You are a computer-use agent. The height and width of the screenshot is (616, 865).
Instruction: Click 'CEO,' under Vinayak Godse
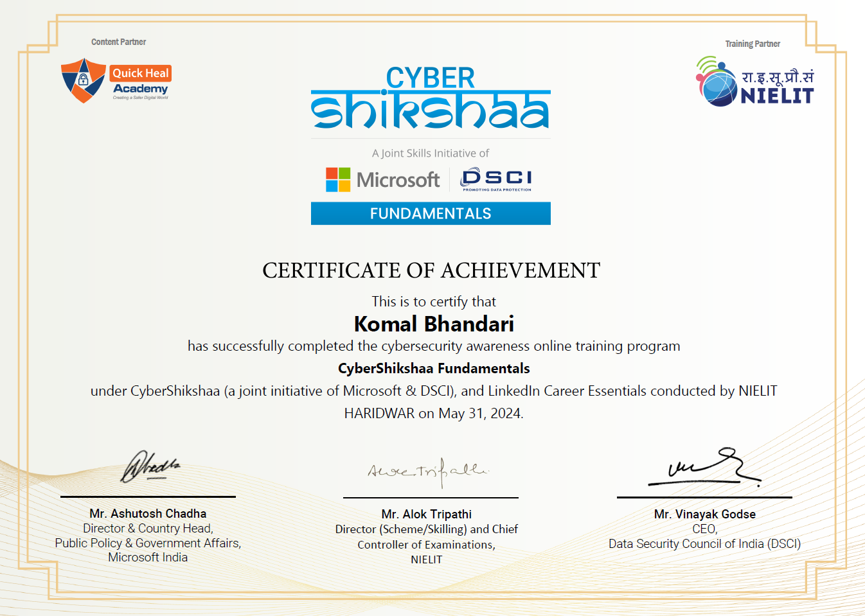click(704, 529)
